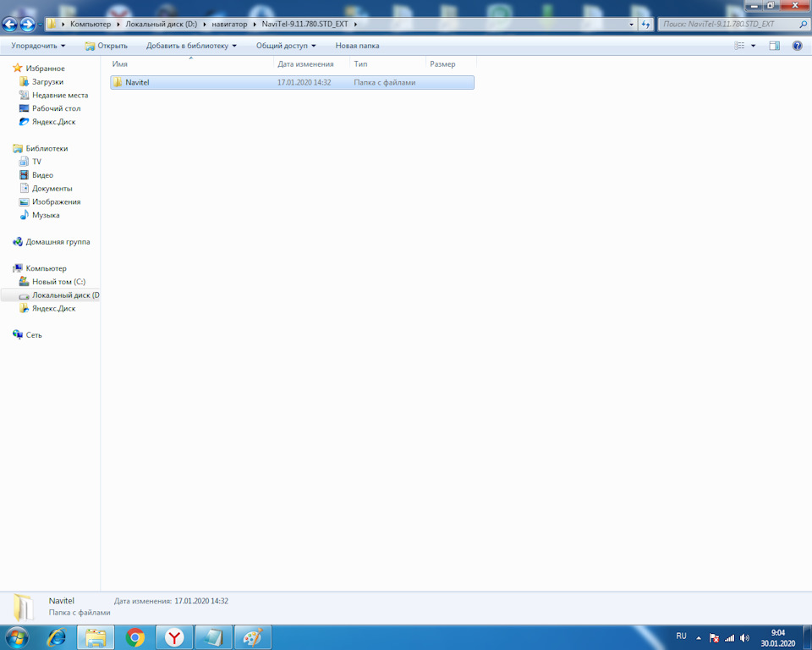Open Help with the blue question icon

coord(798,46)
